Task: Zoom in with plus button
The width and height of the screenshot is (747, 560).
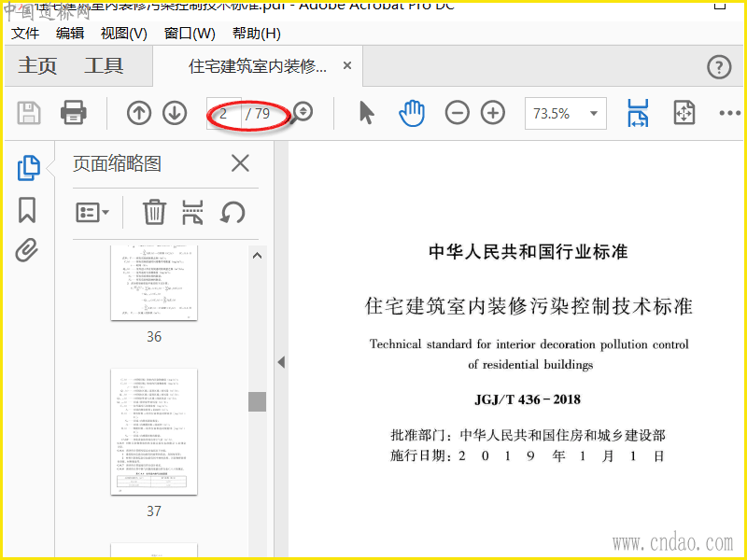Action: pyautogui.click(x=493, y=113)
